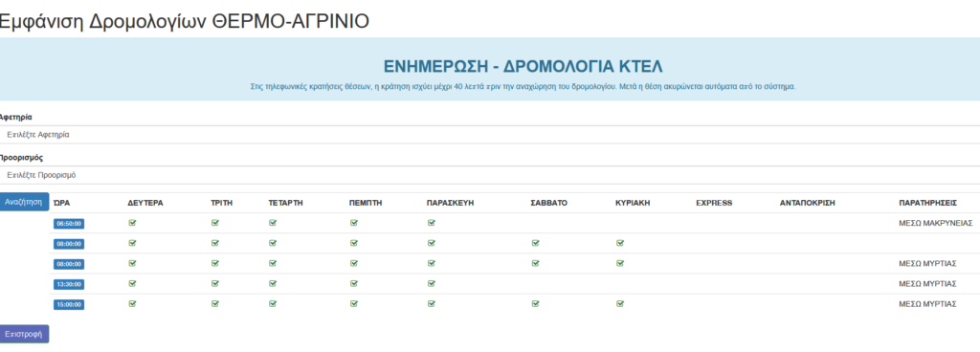Click the ΠΑΡΑΣΚΕΥΗ column header
Image resolution: width=980 pixels, height=352 pixels.
point(451,203)
